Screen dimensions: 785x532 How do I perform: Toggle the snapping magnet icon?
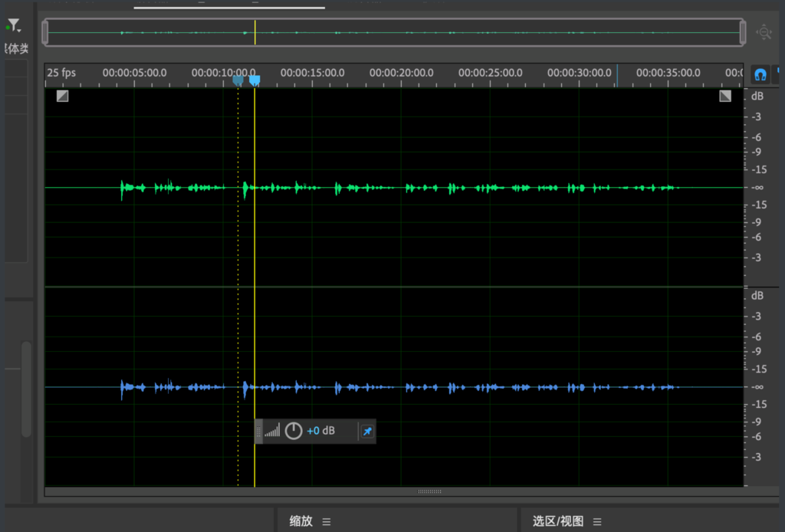[760, 75]
